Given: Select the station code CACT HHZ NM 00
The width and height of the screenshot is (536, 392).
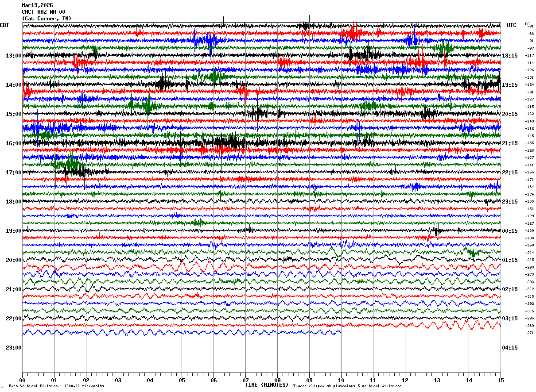Looking at the screenshot, I should click(x=43, y=12).
